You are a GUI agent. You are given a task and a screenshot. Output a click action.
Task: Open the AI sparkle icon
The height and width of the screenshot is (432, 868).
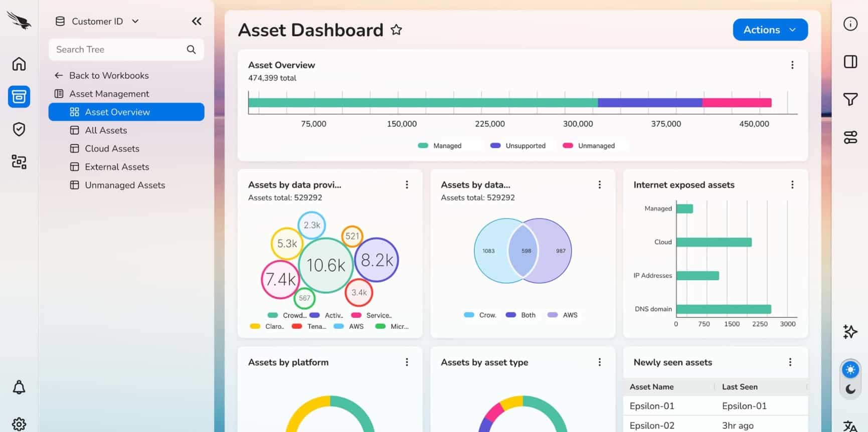tap(850, 331)
